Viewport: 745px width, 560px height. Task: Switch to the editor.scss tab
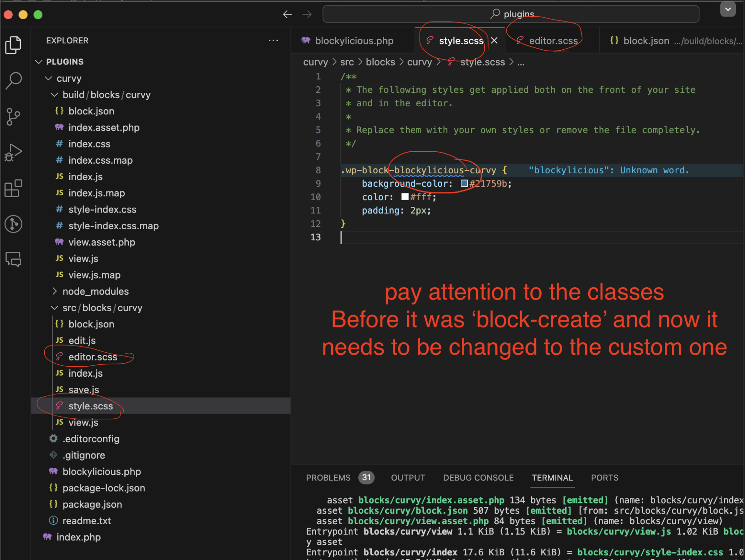552,40
